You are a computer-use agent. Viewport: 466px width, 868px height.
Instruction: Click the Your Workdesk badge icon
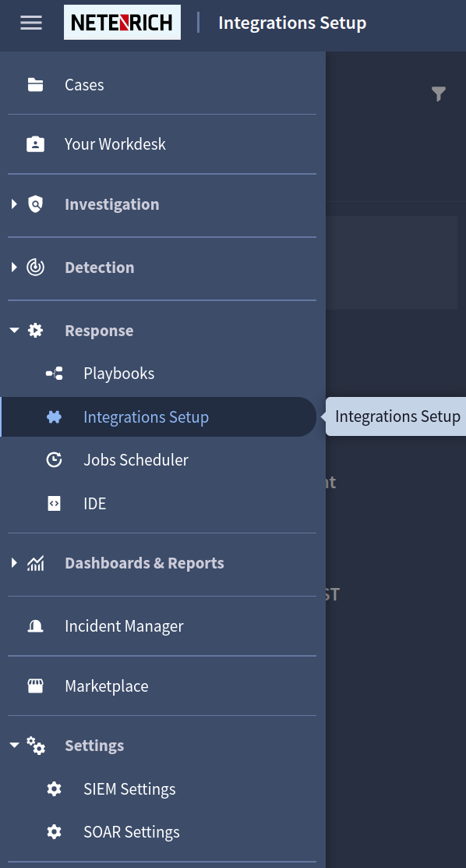(35, 143)
